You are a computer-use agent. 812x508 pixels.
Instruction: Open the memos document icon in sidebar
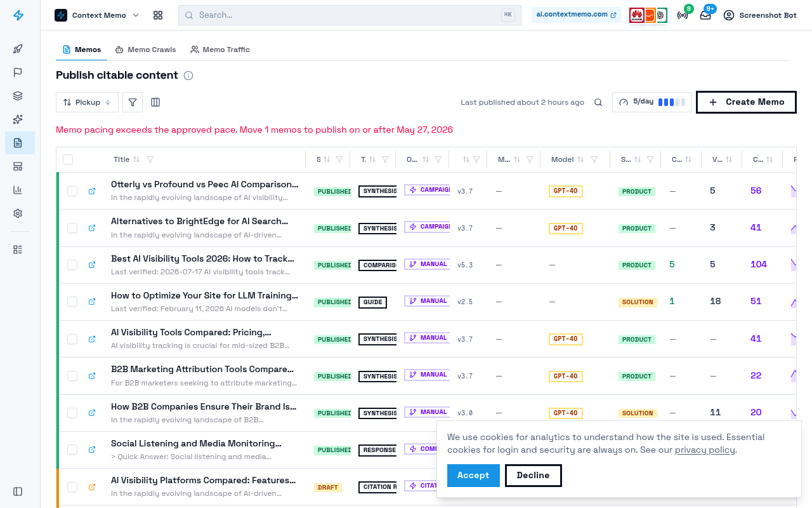pyautogui.click(x=18, y=143)
